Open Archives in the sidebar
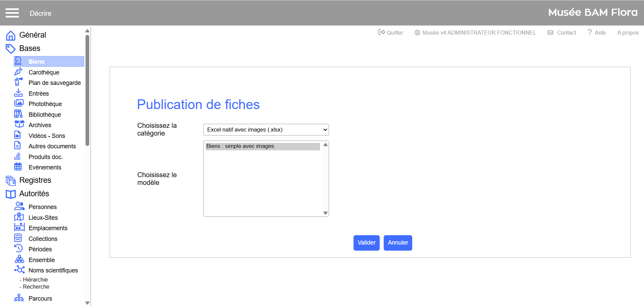The height and width of the screenshot is (306, 644). [40, 125]
